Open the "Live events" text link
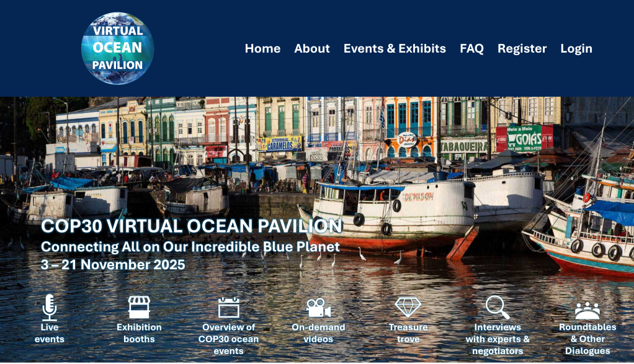Viewport: 634px width, 364px height. click(50, 333)
